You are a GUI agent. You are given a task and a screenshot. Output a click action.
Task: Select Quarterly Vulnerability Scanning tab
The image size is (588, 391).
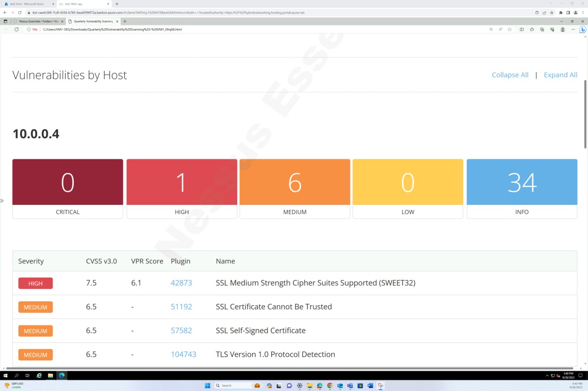(x=92, y=21)
